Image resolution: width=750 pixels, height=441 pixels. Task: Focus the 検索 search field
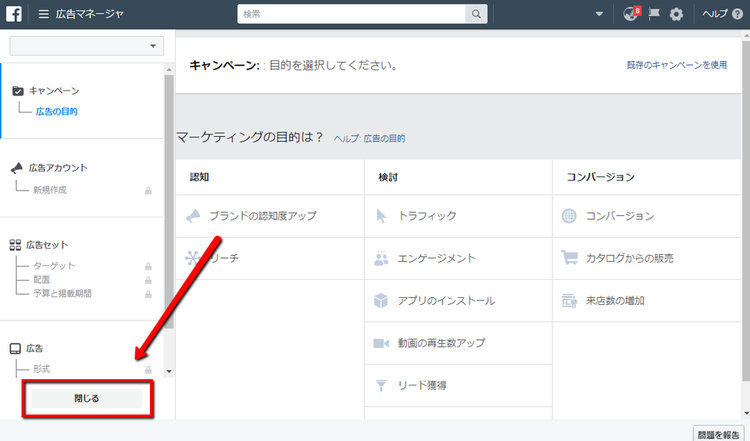pos(352,14)
